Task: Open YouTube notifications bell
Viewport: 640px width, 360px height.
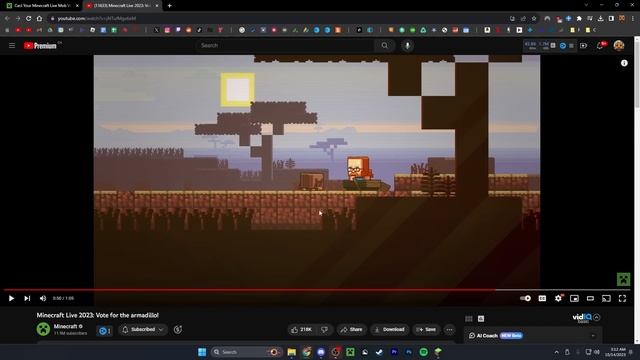Action: (600, 45)
